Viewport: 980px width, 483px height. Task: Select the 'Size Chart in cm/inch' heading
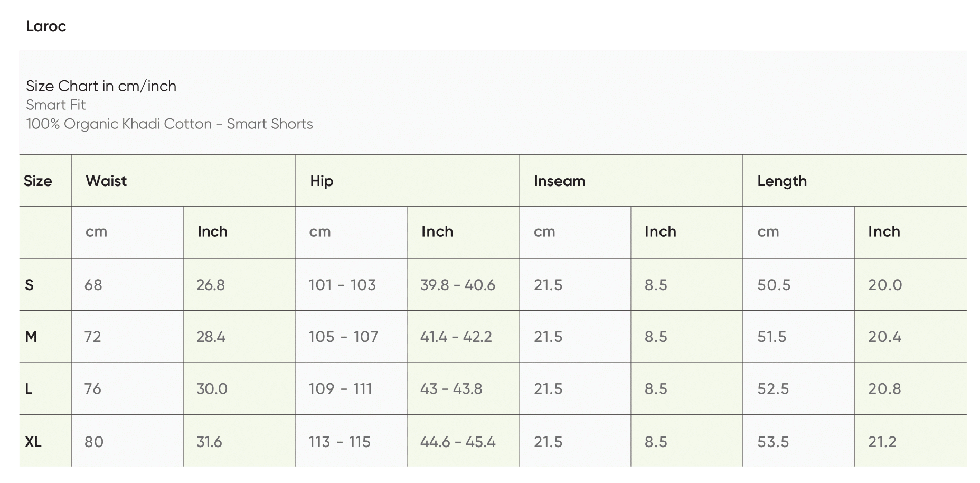coord(101,86)
